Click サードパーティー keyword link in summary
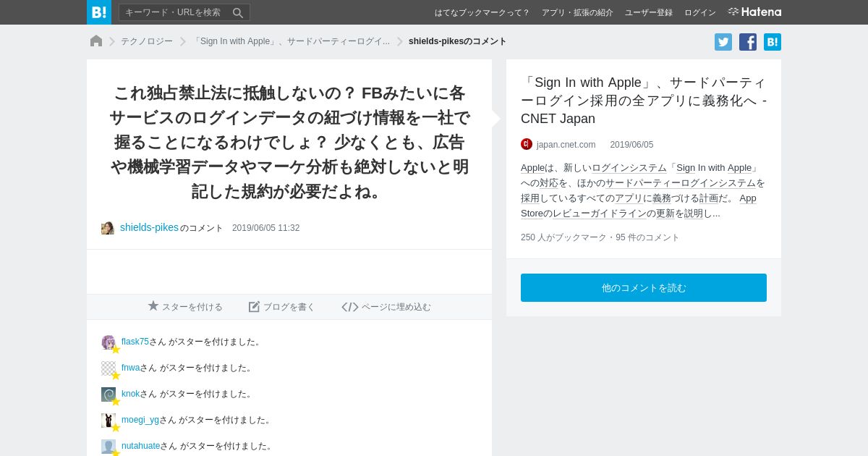This screenshot has height=456, width=868. point(643,183)
